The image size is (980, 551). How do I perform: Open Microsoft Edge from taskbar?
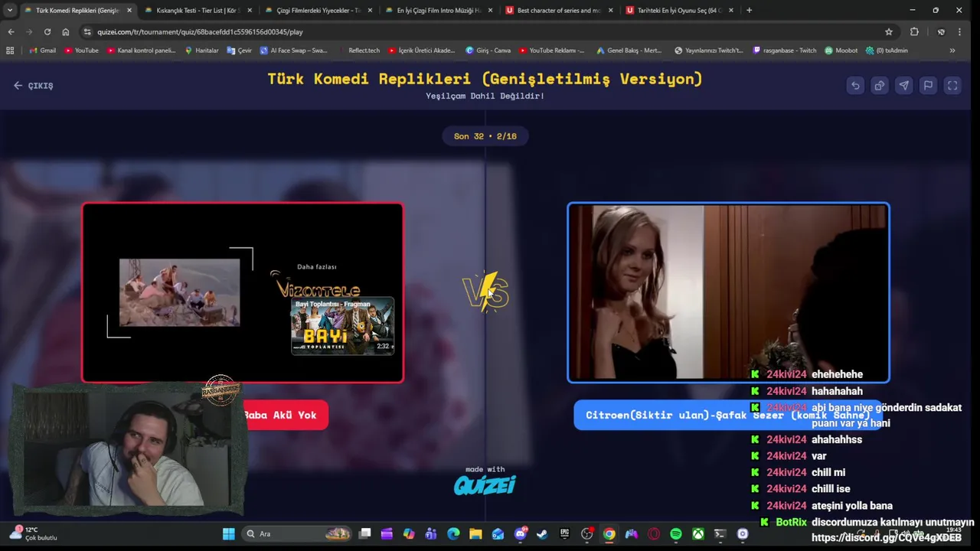[x=453, y=534]
